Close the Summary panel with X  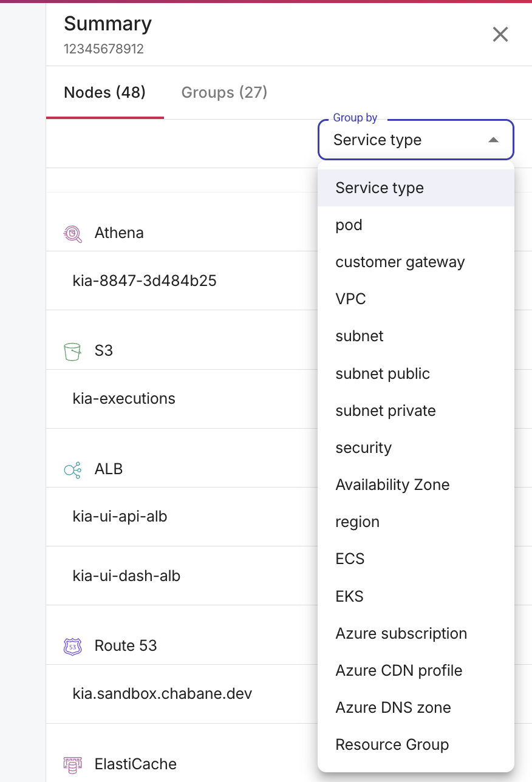tap(500, 35)
